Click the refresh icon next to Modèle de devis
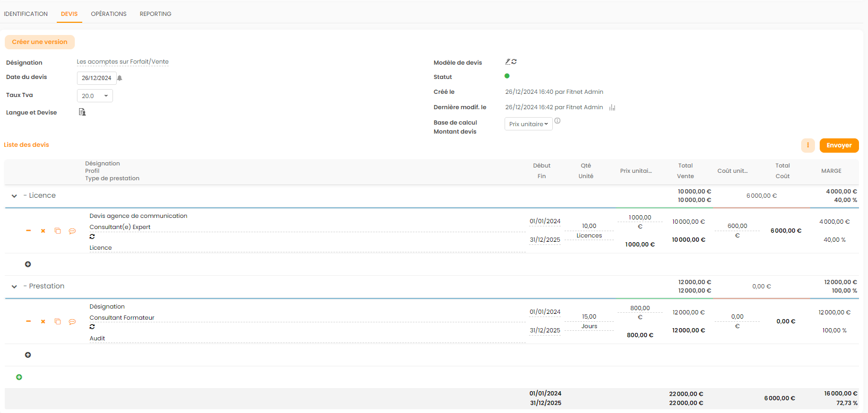868x413 pixels. (514, 62)
